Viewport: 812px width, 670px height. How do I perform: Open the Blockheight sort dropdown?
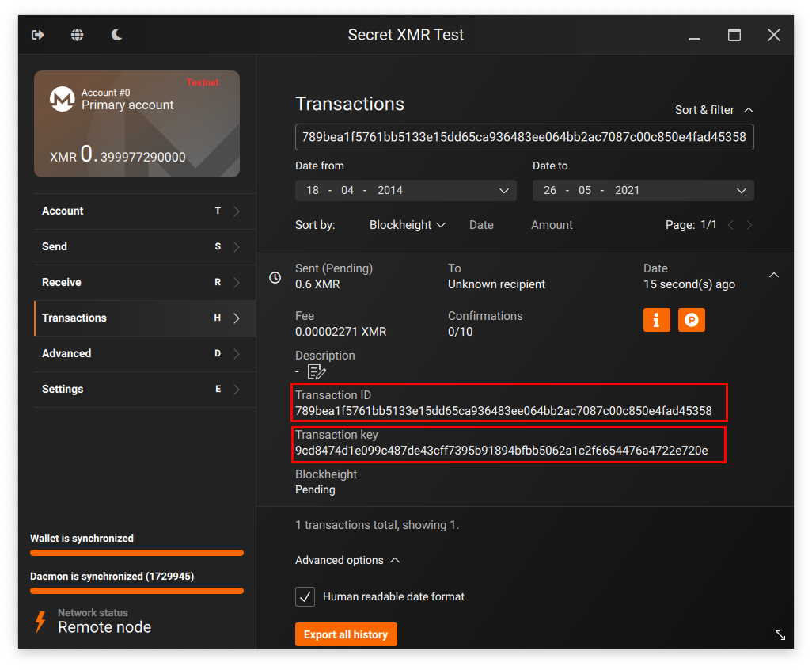pos(407,224)
